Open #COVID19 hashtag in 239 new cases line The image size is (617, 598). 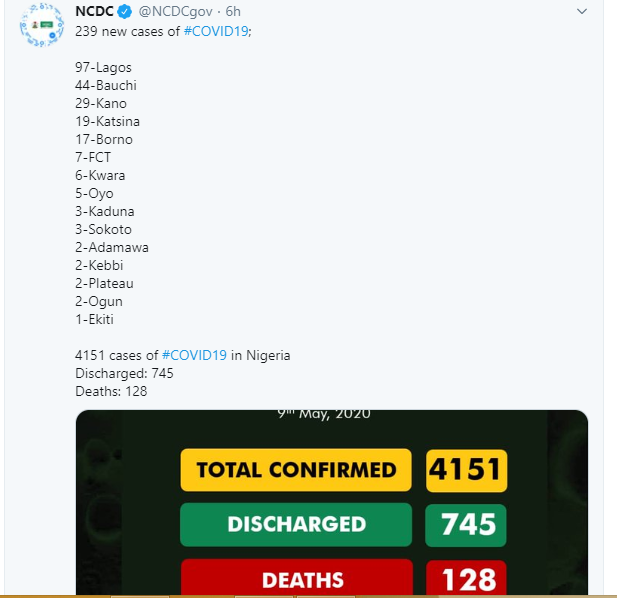pyautogui.click(x=216, y=31)
